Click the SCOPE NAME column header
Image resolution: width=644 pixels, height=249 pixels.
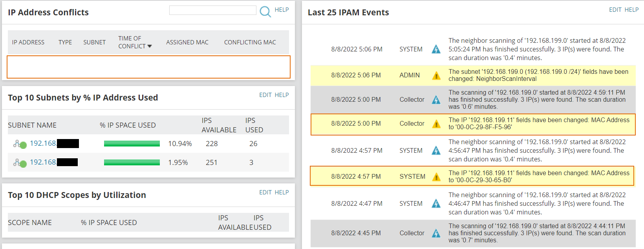[x=30, y=223]
